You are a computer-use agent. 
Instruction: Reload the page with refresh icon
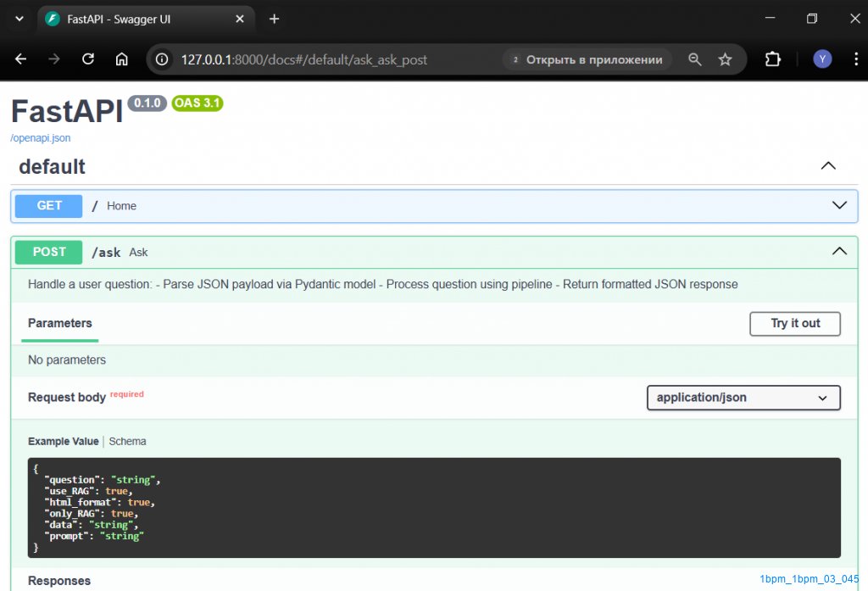88,59
